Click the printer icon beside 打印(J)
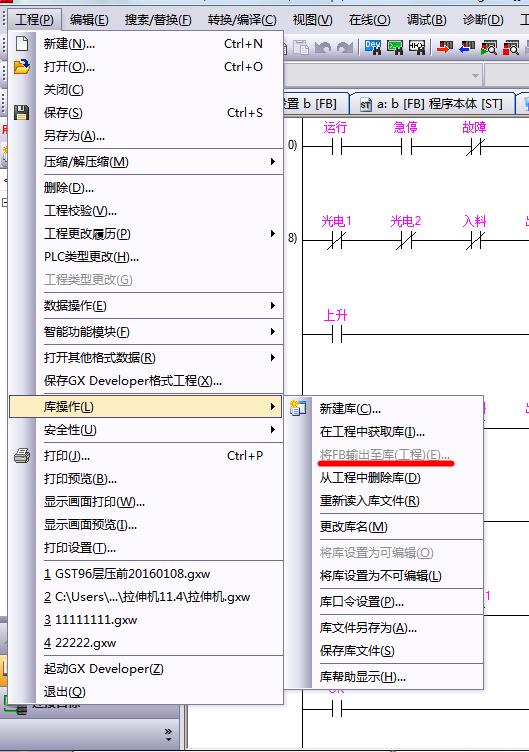The width and height of the screenshot is (529, 752). [22, 455]
